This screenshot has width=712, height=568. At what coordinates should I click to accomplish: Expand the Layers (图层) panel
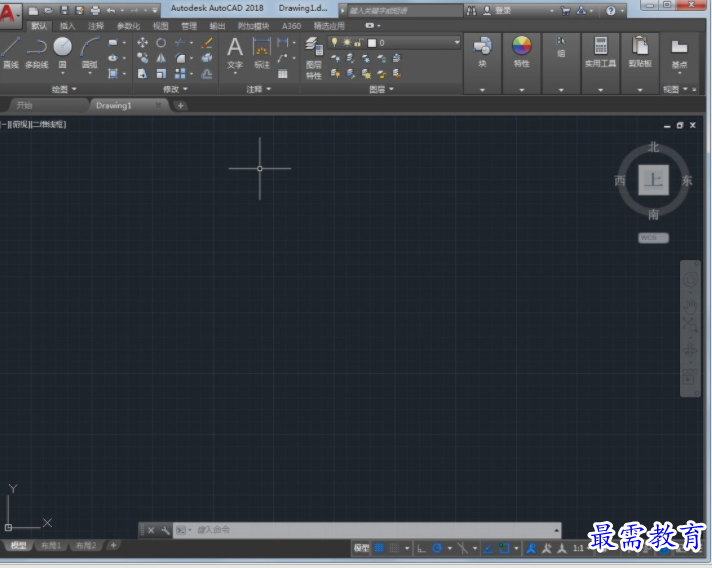381,89
